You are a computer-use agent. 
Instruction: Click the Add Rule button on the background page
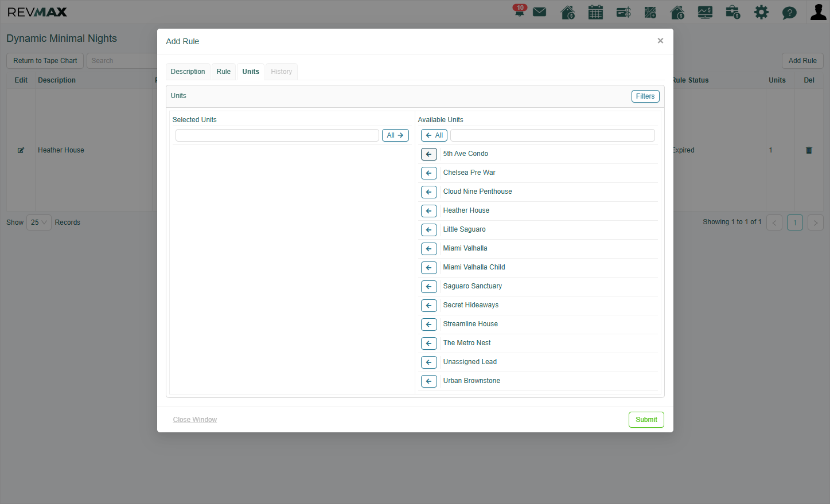[802, 61]
